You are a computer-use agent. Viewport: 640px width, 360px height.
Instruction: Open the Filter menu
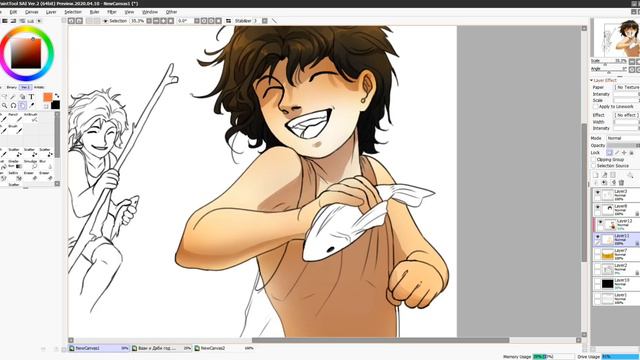pos(111,12)
